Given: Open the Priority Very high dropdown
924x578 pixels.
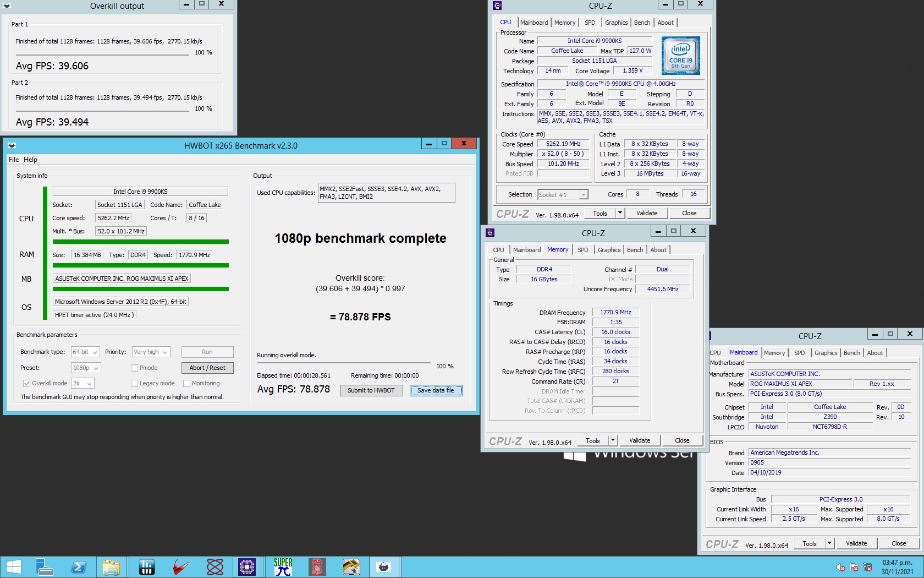Looking at the screenshot, I should tap(151, 352).
